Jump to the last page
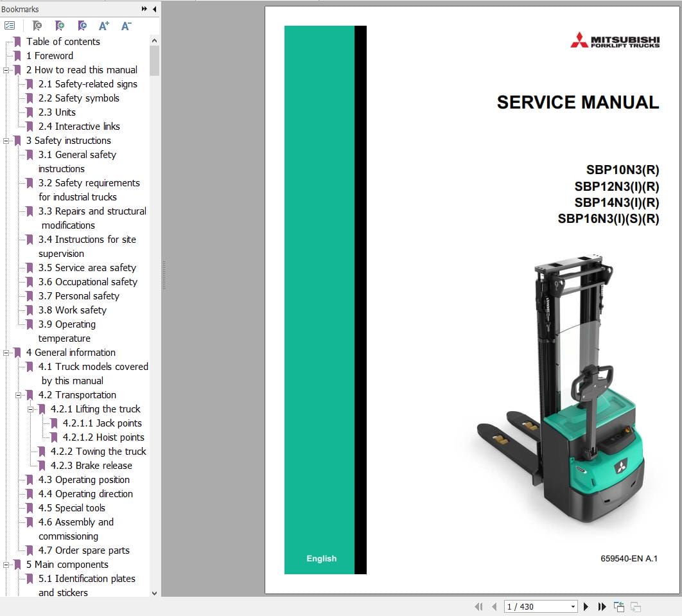 (602, 606)
